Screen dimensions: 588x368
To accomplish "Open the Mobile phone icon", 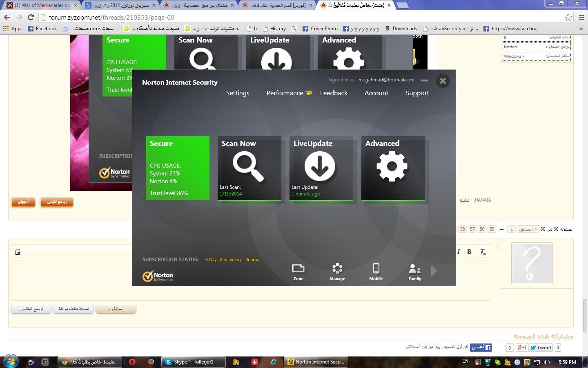I will click(376, 272).
